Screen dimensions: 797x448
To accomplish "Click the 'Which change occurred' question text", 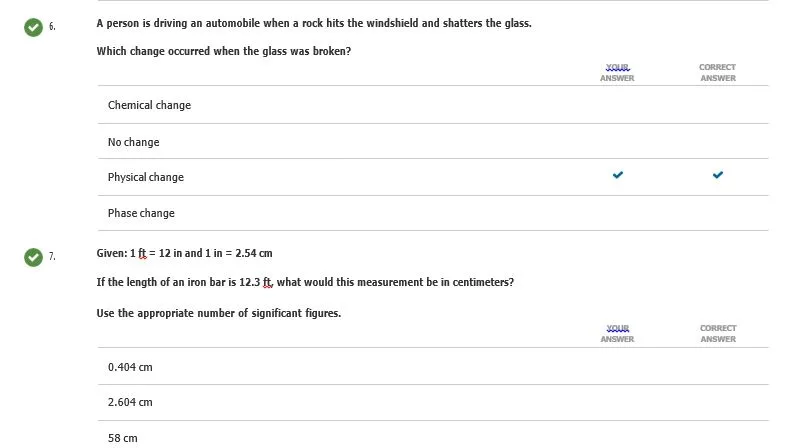I will 224,51.
